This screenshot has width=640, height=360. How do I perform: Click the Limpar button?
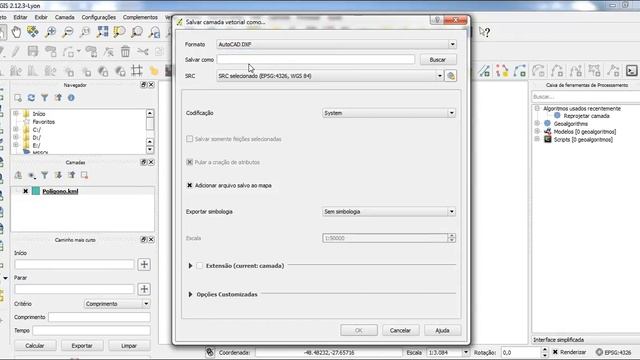click(x=129, y=346)
